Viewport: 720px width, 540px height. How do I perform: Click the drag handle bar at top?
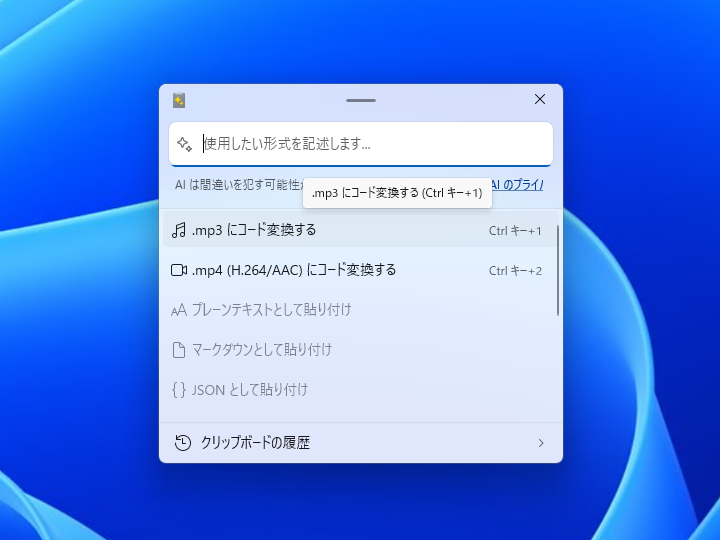pos(361,100)
